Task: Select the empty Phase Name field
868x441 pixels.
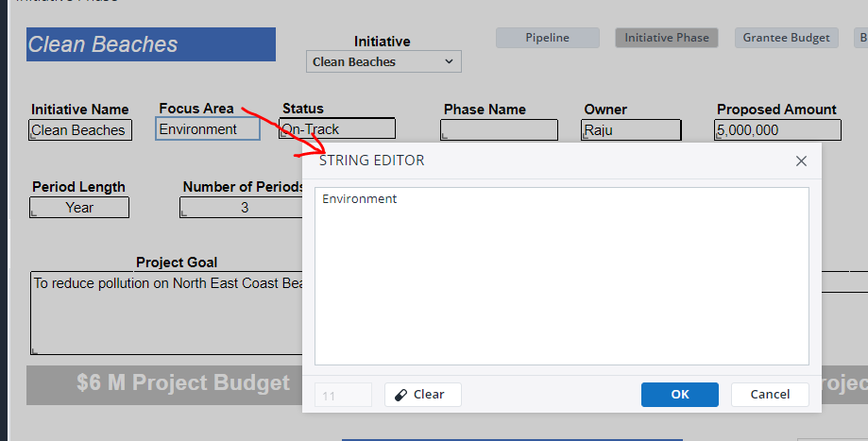Action: [x=499, y=130]
